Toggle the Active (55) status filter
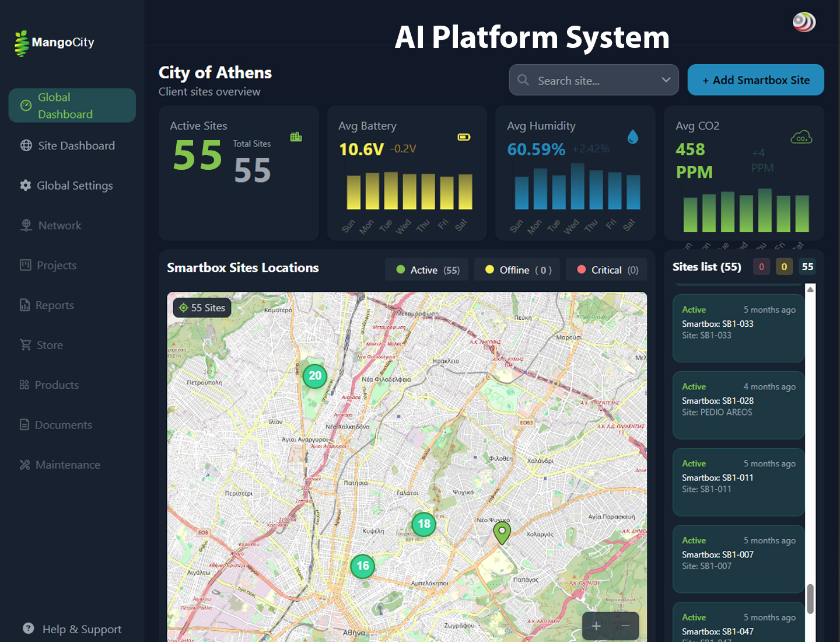This screenshot has height=642, width=840. (x=426, y=270)
